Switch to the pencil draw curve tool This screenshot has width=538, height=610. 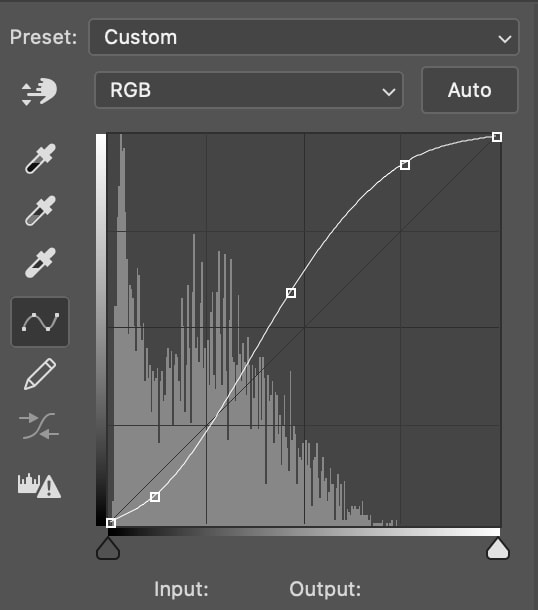point(40,374)
